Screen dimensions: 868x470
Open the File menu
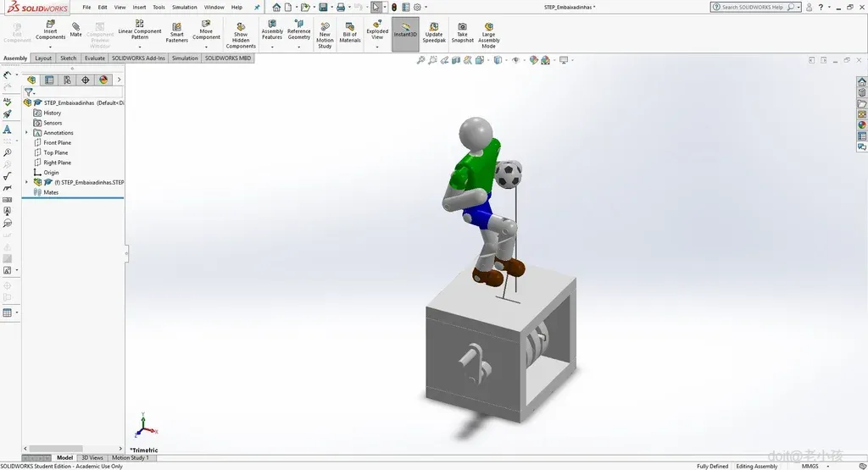pos(87,7)
